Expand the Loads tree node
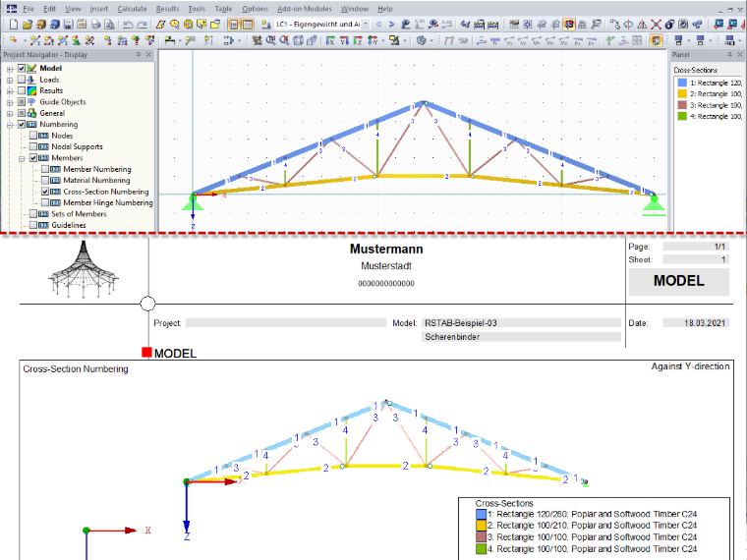Screen dimensions: 747x560 [10, 80]
